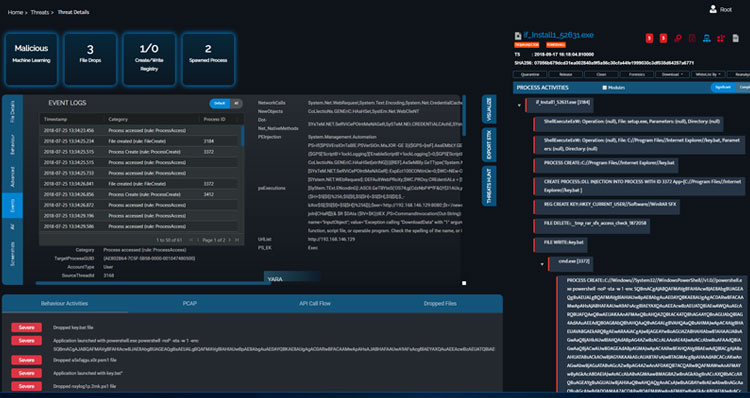The image size is (750, 398).
Task: Open the AV side tab
Action: click(x=12, y=227)
